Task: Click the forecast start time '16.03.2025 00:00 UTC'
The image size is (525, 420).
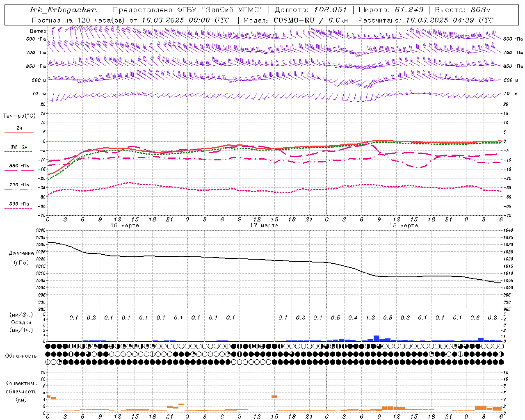Action: pyautogui.click(x=185, y=20)
